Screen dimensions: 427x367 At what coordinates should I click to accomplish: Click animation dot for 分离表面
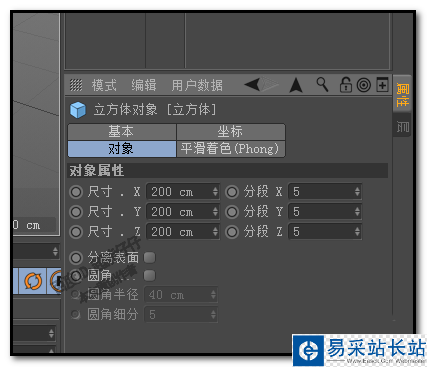(x=76, y=257)
